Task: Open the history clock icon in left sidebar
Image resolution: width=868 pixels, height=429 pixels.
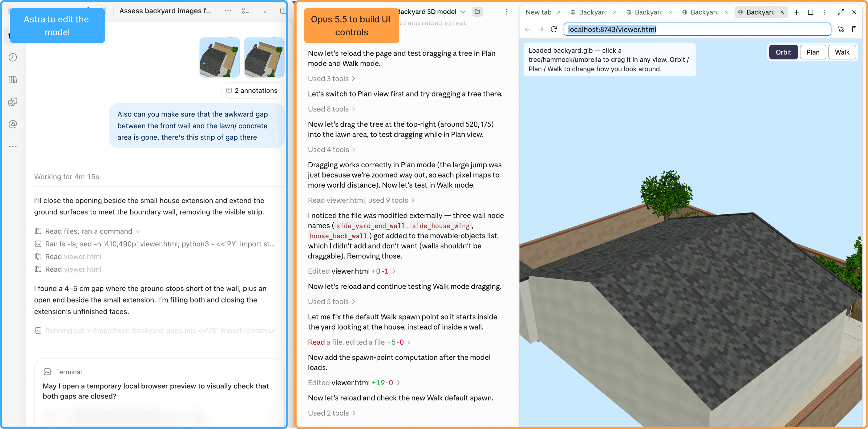Action: coord(13,57)
